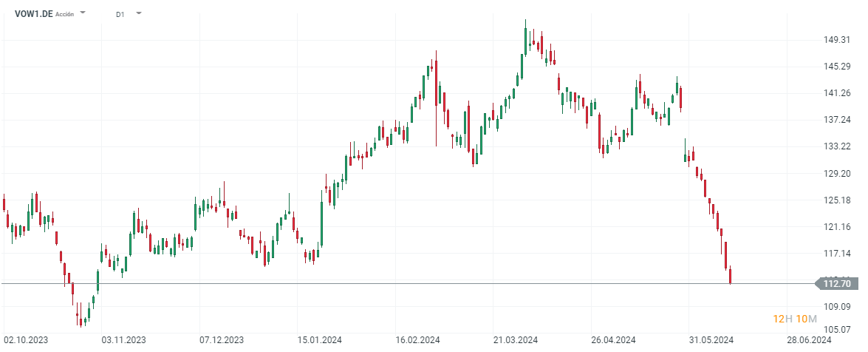This screenshot has height=352, width=868.
Task: Expand the D1 timeframe dropdown arrow
Action: (x=140, y=13)
